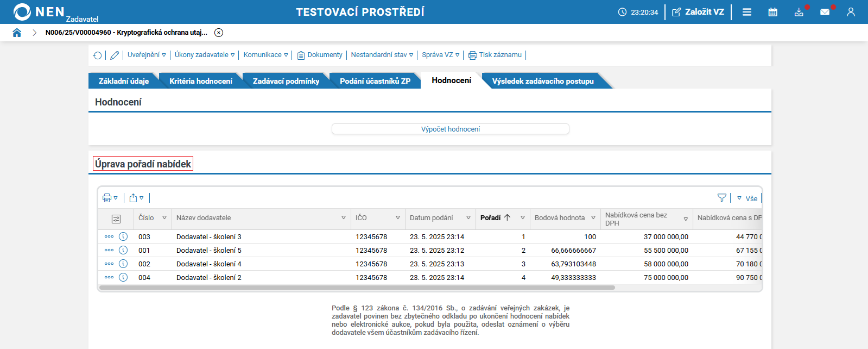The width and height of the screenshot is (868, 349).
Task: Click the 23. 5. 2025 23:12 date cell
Action: pos(440,251)
